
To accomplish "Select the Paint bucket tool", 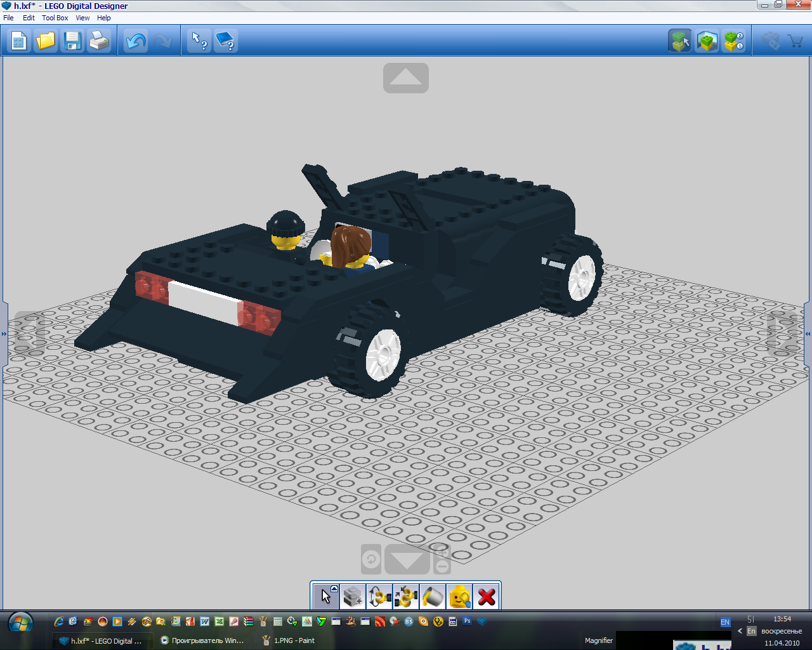I will click(x=433, y=597).
